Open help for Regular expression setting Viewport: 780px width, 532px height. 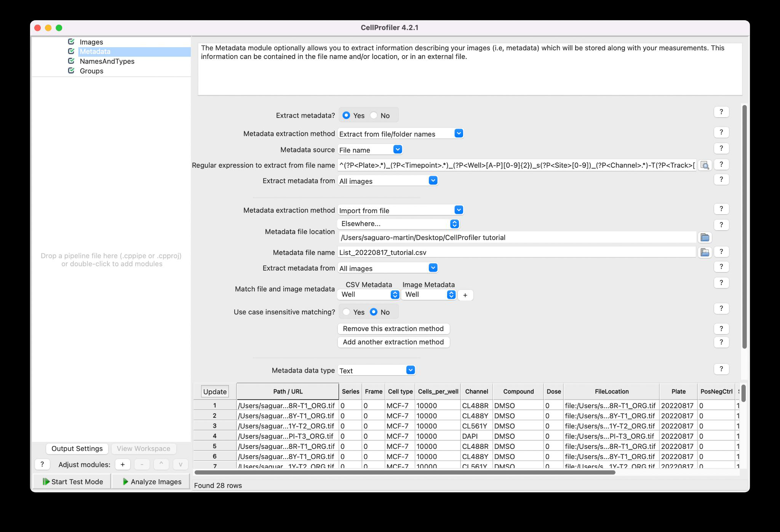tap(721, 164)
